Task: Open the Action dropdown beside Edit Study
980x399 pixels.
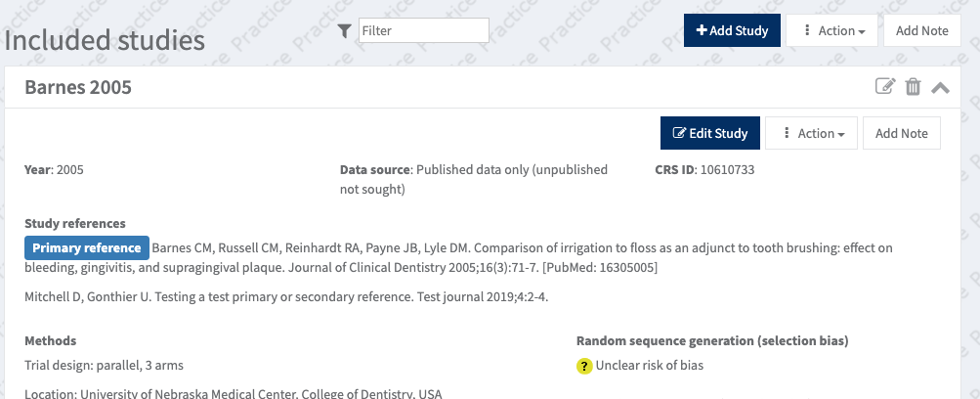Action: (x=812, y=133)
